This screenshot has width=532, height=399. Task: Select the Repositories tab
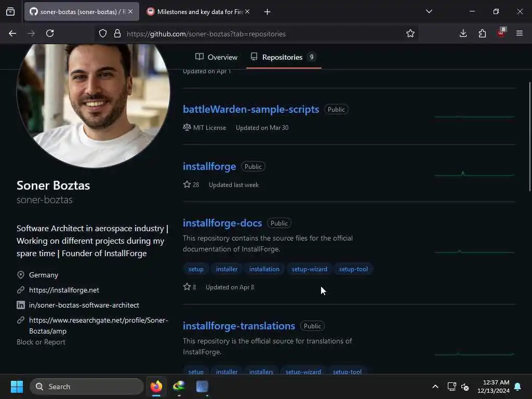(284, 57)
